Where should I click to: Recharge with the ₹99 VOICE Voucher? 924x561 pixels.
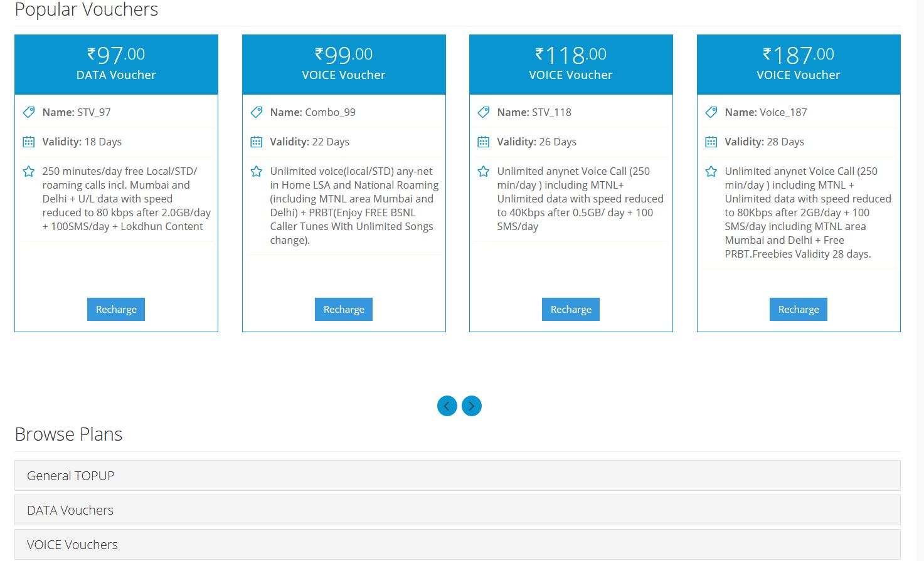344,310
